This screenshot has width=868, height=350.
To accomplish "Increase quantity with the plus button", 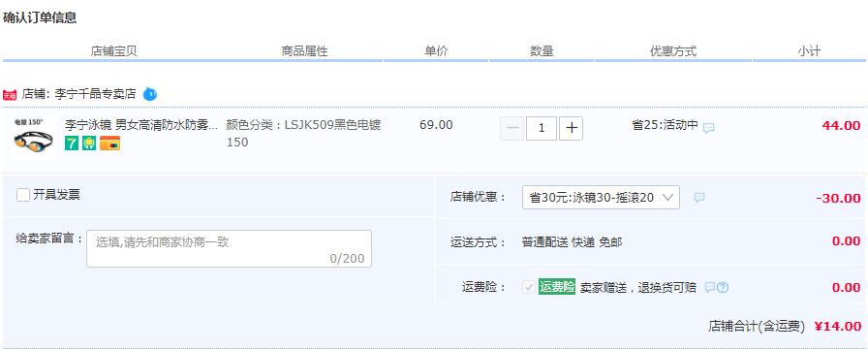I will [571, 129].
